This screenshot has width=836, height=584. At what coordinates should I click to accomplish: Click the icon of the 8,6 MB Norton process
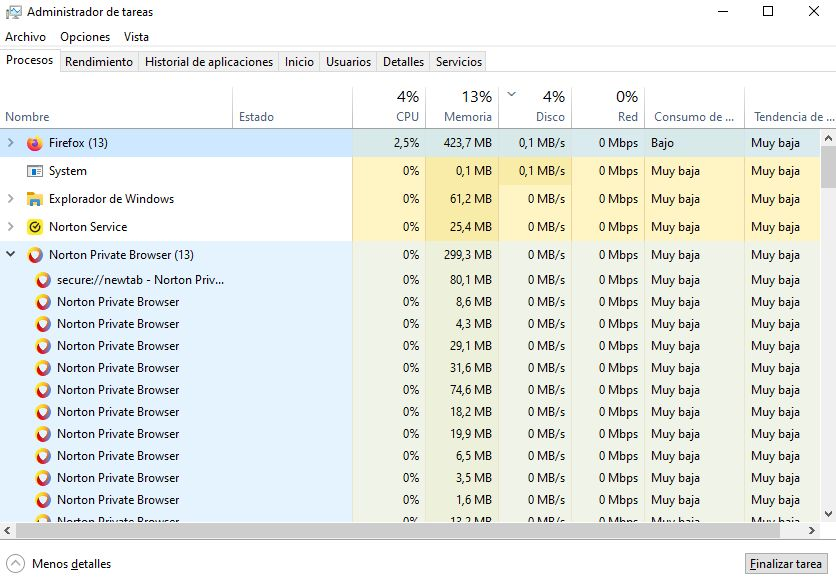pos(43,302)
